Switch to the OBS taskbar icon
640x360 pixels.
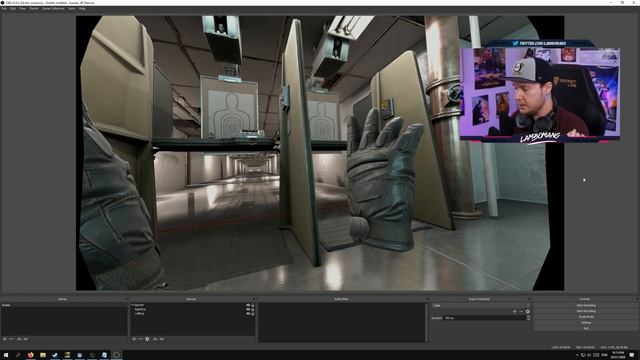tap(116, 355)
